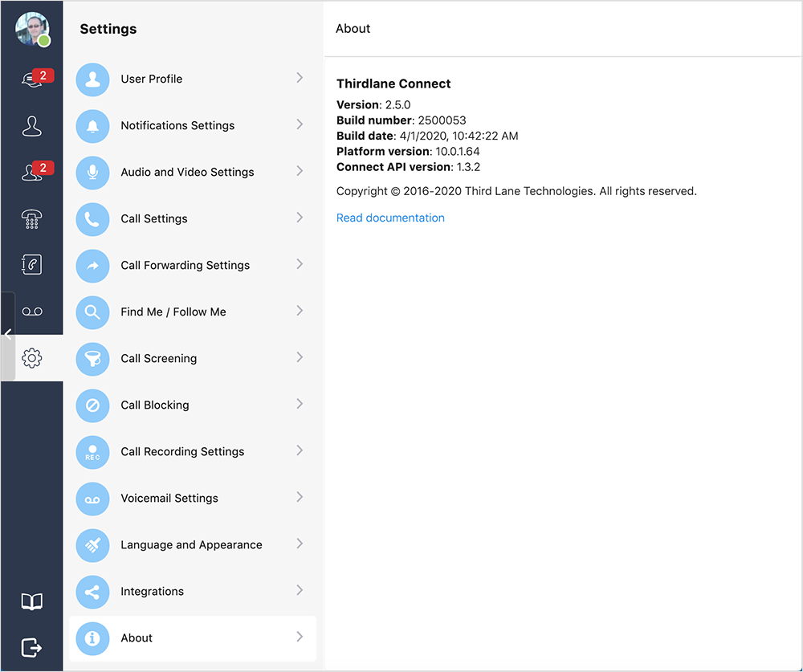Follow the Read documentation link
Image resolution: width=803 pixels, height=672 pixels.
[x=390, y=218]
